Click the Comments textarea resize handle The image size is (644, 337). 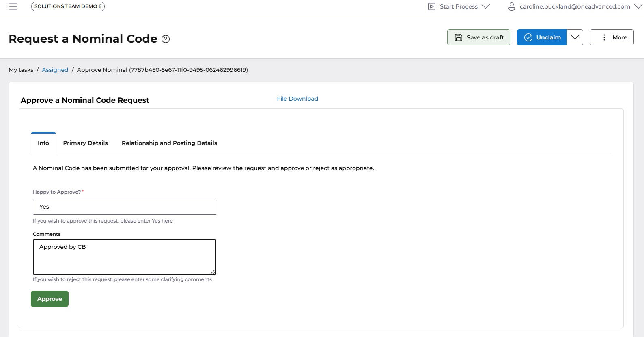tap(213, 272)
